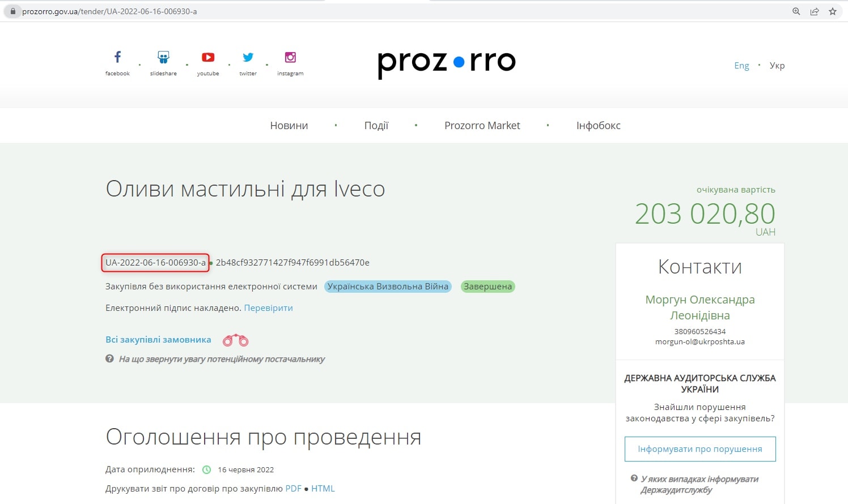Open the HTML report link
Viewport: 848px width, 504px height.
(x=323, y=489)
